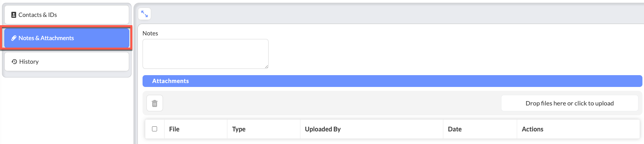Click Drop files here to upload

point(569,103)
